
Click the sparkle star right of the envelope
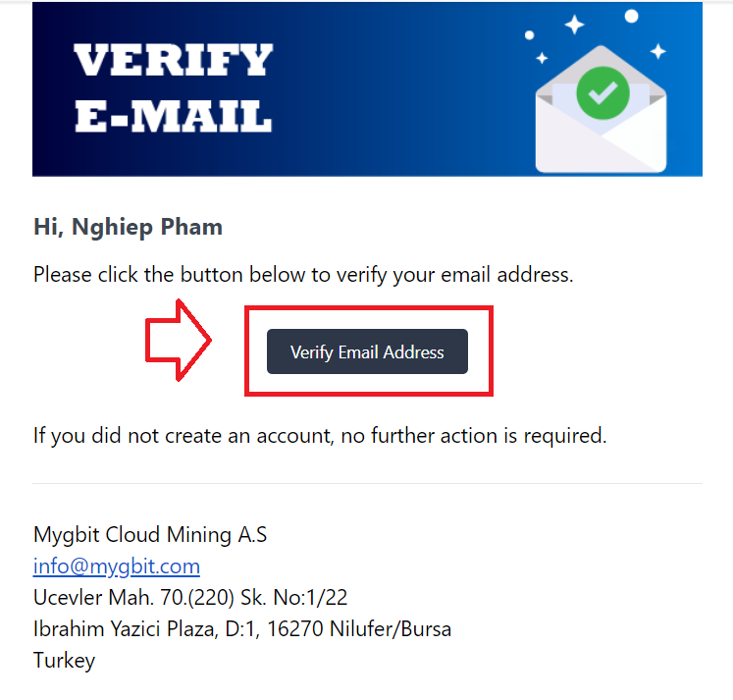pyautogui.click(x=658, y=51)
